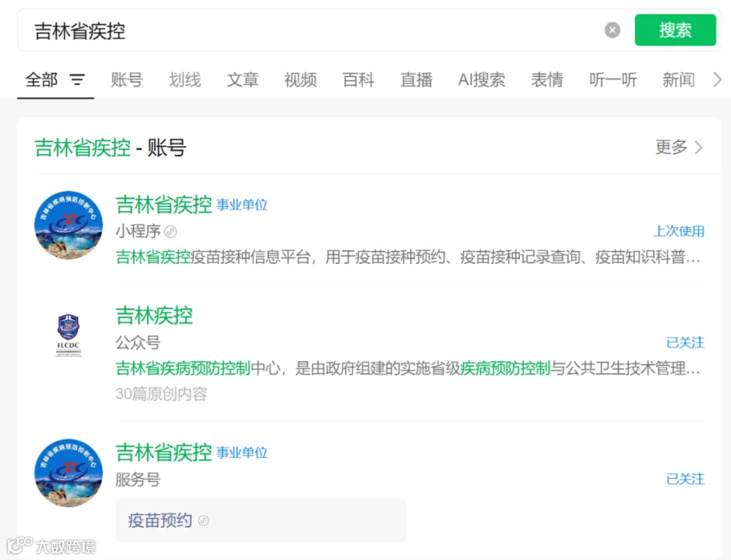The image size is (731, 560).
Task: Focus the search field containing 吉林省疾控
Action: 310,31
